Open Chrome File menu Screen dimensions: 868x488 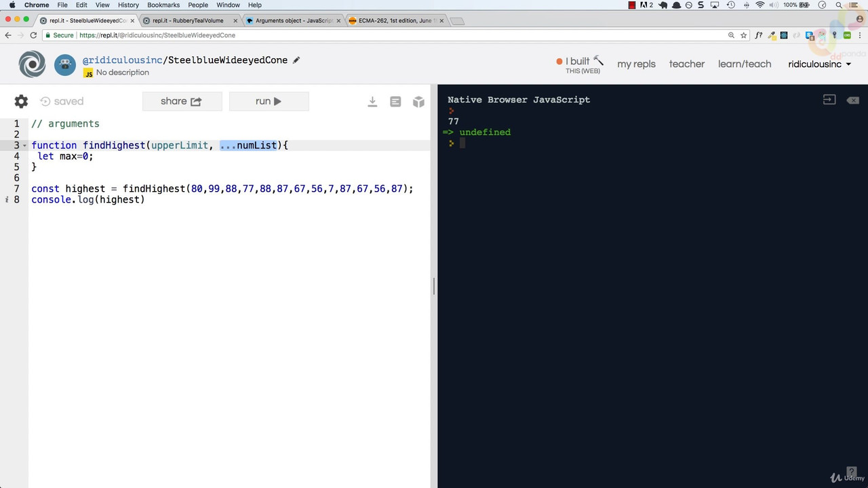62,5
